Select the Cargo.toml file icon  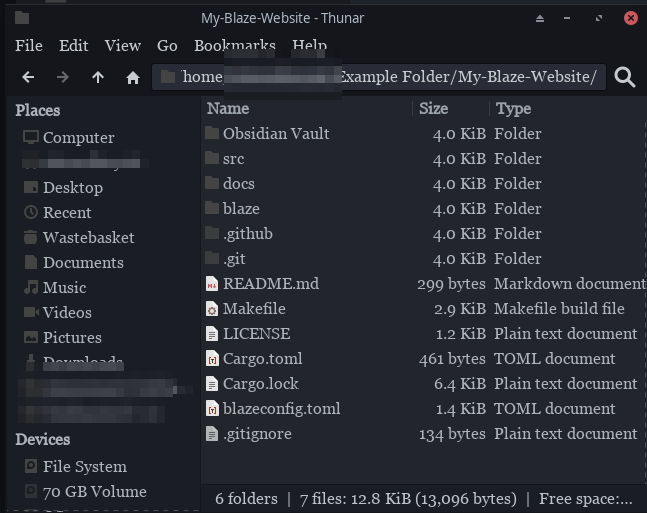click(212, 359)
